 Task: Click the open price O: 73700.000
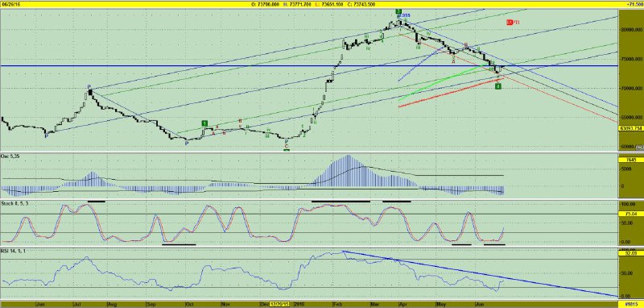tap(266, 4)
